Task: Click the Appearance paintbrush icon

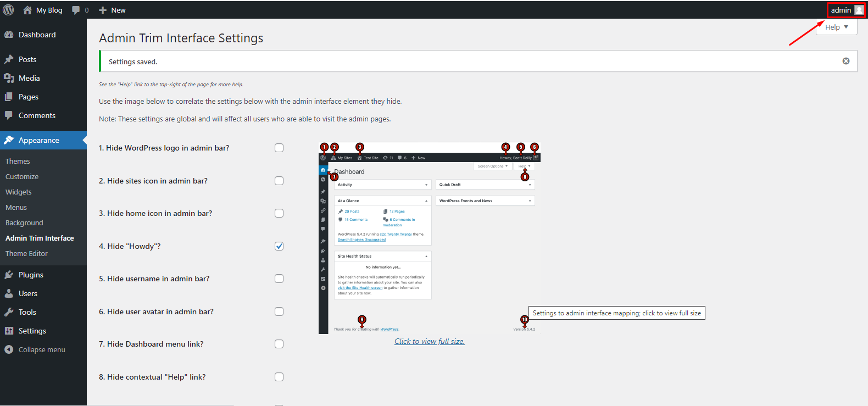Action: pos(9,140)
